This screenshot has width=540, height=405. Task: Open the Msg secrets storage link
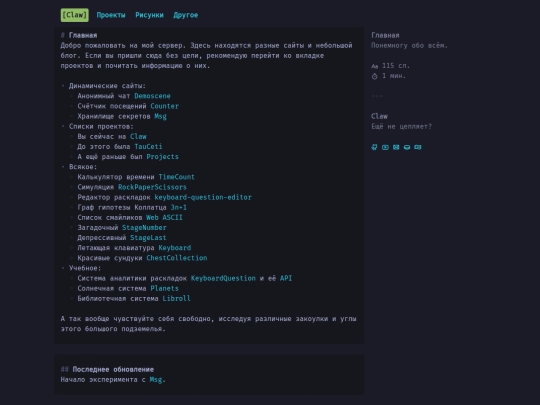(x=160, y=116)
